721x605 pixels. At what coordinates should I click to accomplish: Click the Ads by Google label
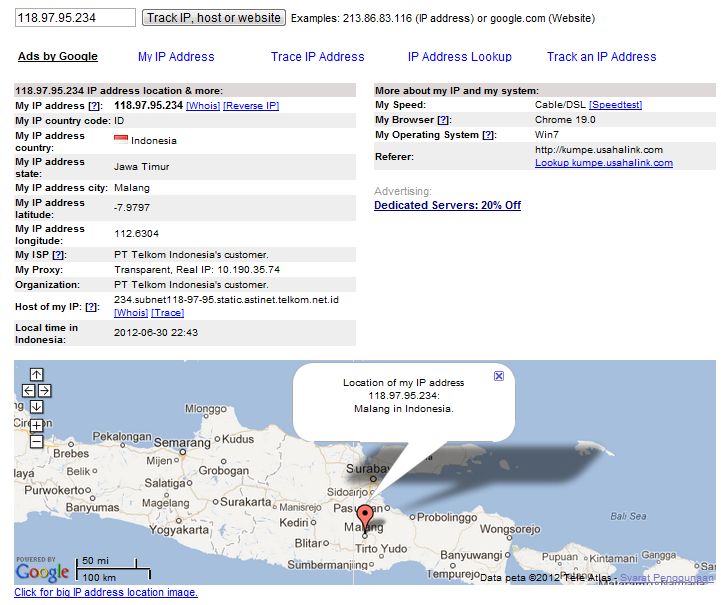58,57
